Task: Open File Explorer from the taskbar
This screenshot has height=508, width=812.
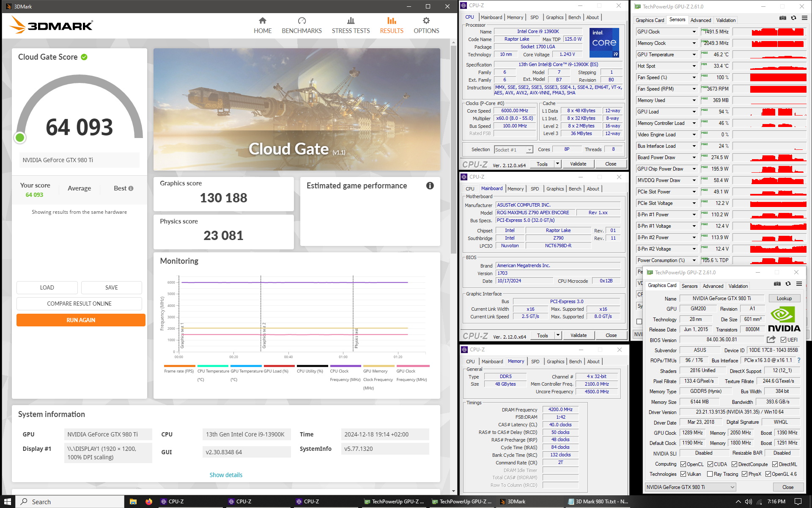Action: click(133, 502)
